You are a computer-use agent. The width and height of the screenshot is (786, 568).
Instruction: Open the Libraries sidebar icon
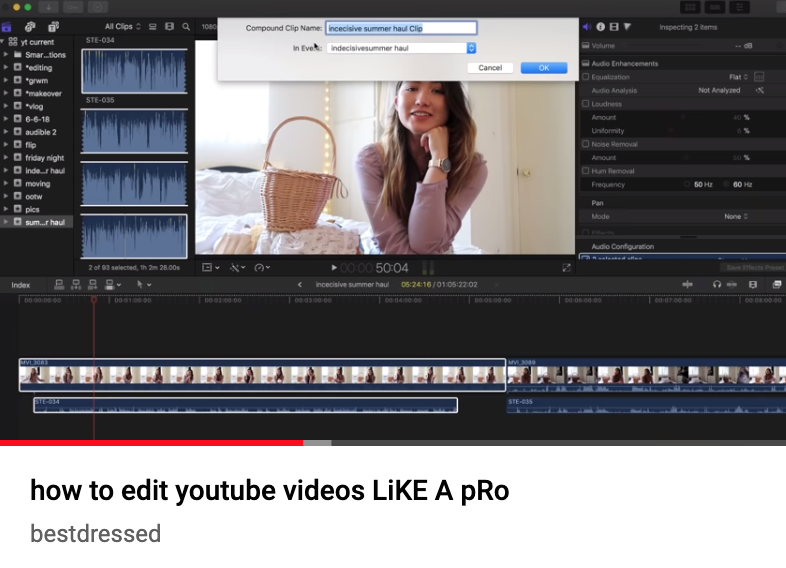pyautogui.click(x=6, y=26)
